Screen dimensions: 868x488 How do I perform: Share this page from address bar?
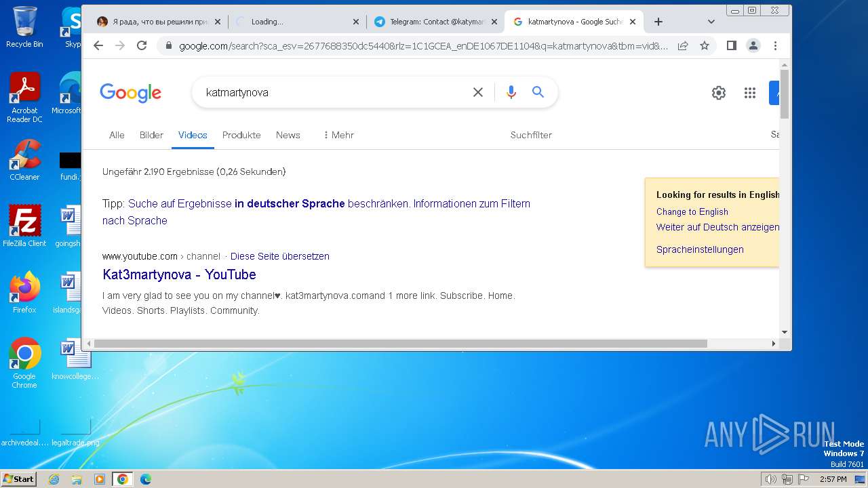point(683,45)
